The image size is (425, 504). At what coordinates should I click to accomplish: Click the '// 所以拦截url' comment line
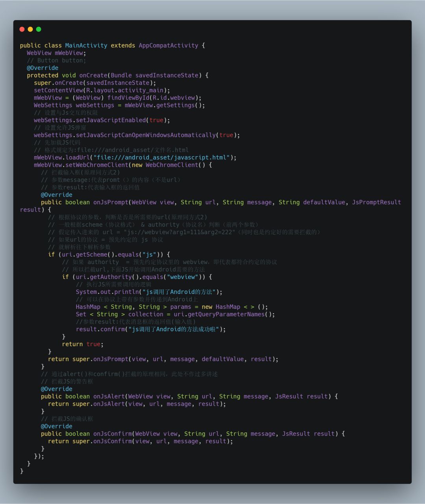(133, 270)
